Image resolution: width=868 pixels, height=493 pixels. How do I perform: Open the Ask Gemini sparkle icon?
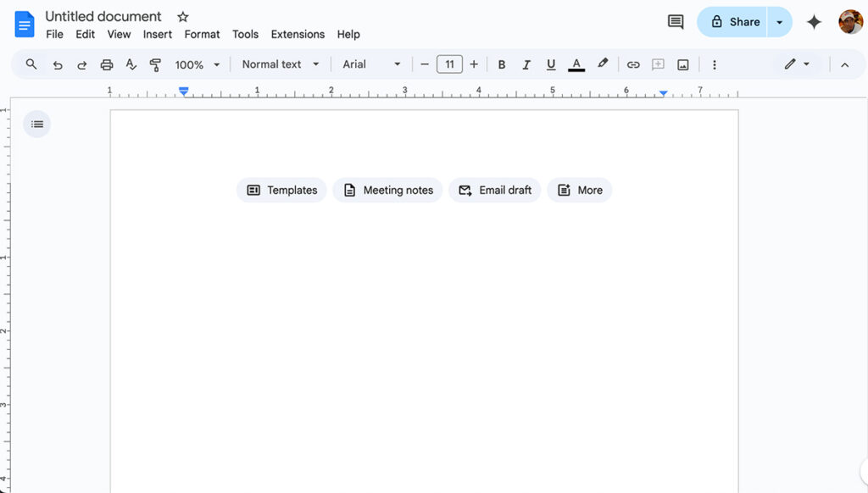point(814,22)
